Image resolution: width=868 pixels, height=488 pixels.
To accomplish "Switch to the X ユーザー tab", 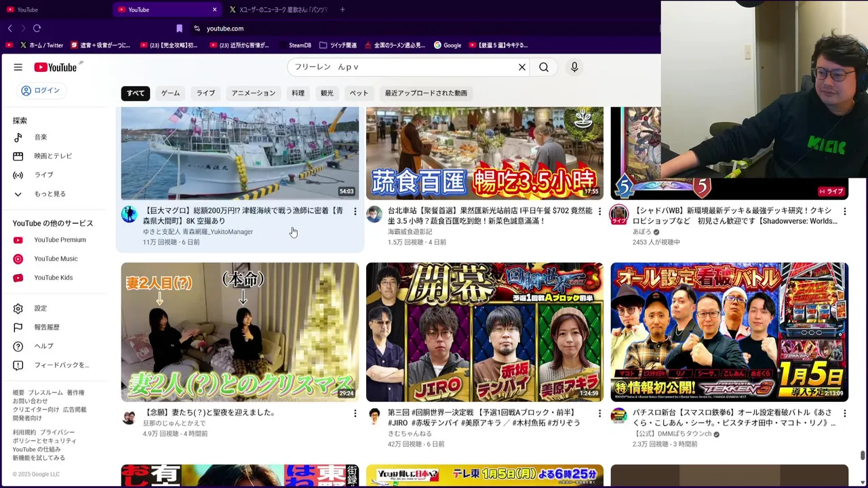I will pyautogui.click(x=278, y=9).
